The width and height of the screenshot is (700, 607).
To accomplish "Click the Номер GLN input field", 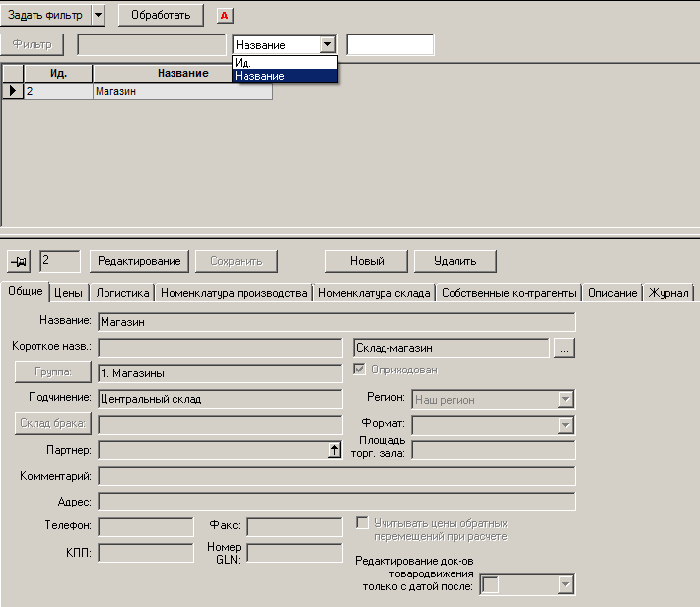I will [295, 553].
